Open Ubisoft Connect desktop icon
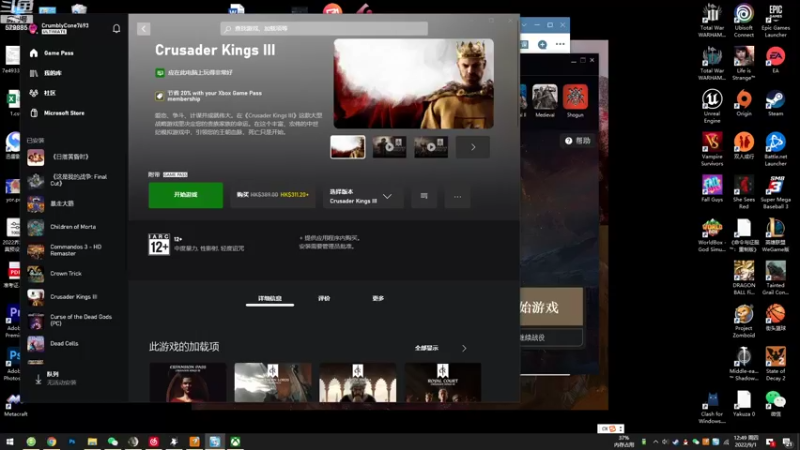This screenshot has width=800, height=450. (743, 20)
